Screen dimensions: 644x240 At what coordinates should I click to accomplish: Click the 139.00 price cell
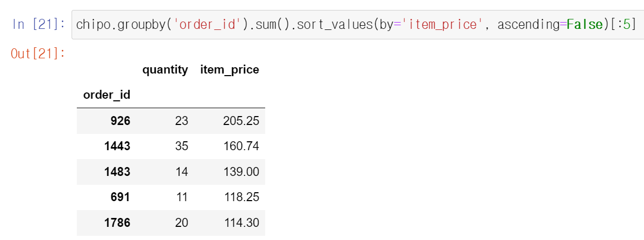(x=241, y=172)
